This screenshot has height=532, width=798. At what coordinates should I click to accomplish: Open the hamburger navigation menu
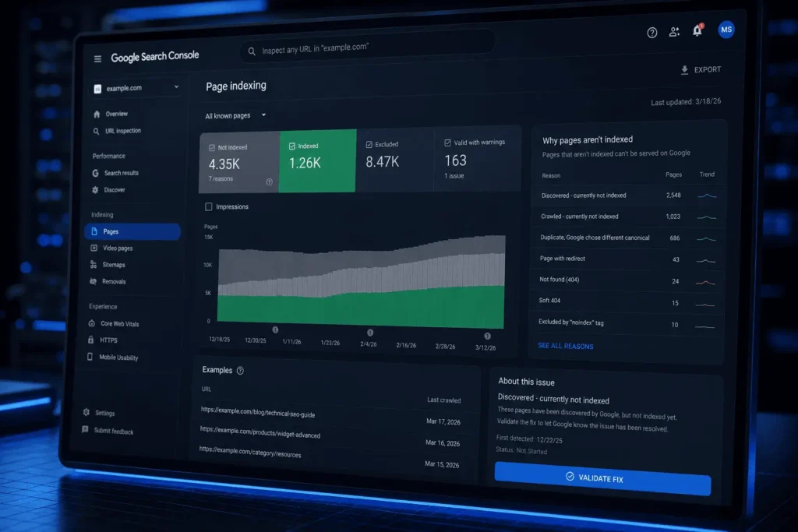pos(97,59)
